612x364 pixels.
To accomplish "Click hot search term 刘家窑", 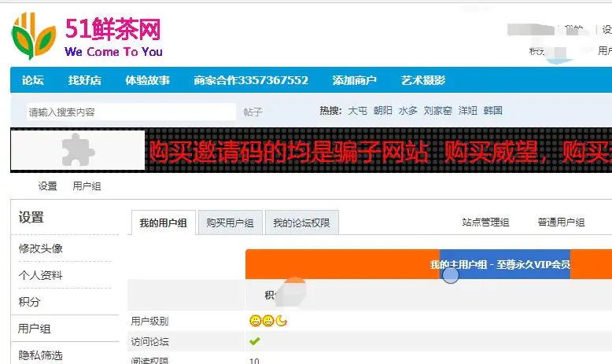I will (x=438, y=111).
